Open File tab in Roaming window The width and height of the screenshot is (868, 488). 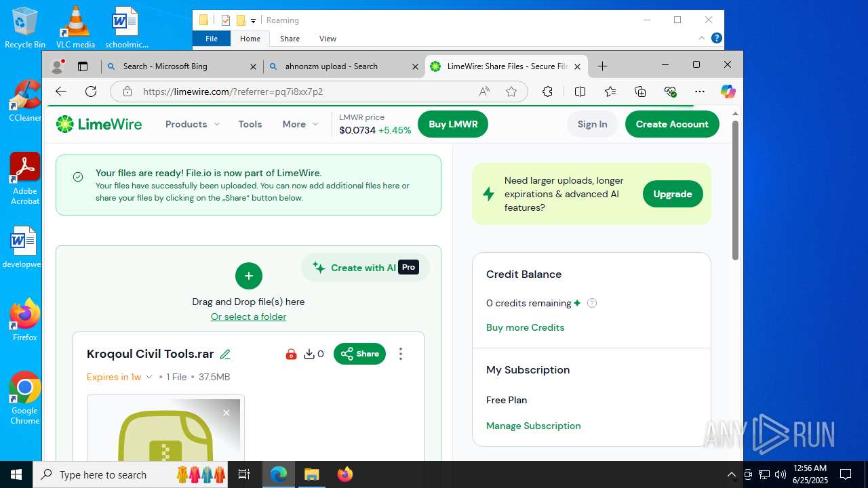pos(212,39)
